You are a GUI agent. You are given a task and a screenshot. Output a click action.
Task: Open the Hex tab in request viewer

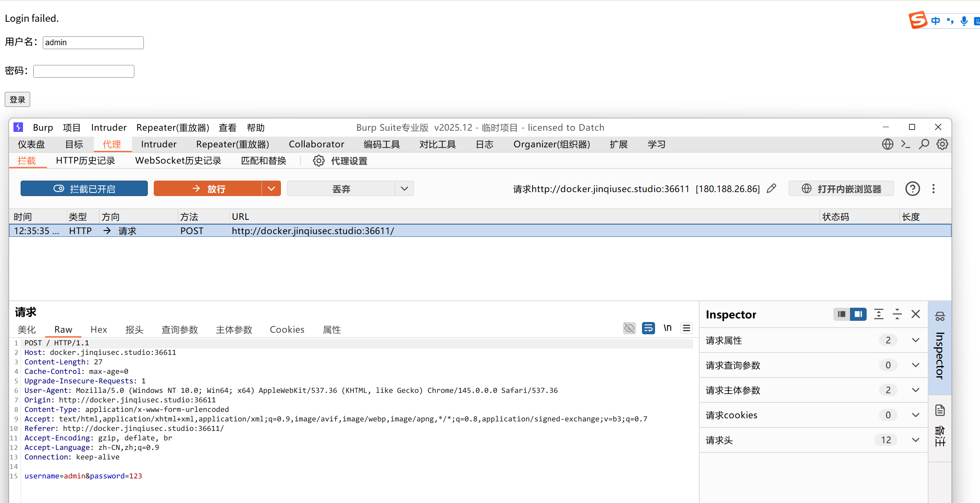tap(99, 330)
